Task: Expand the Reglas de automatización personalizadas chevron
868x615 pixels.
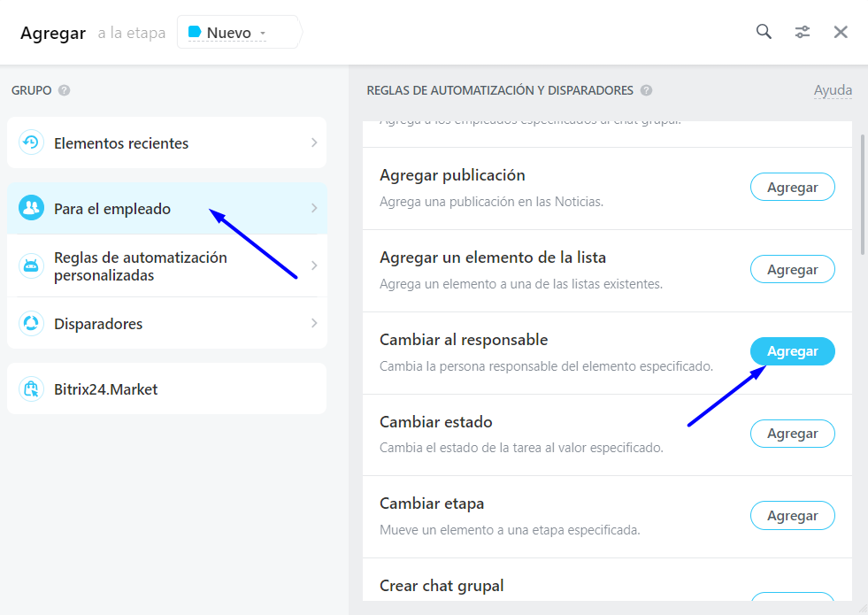Action: (314, 265)
